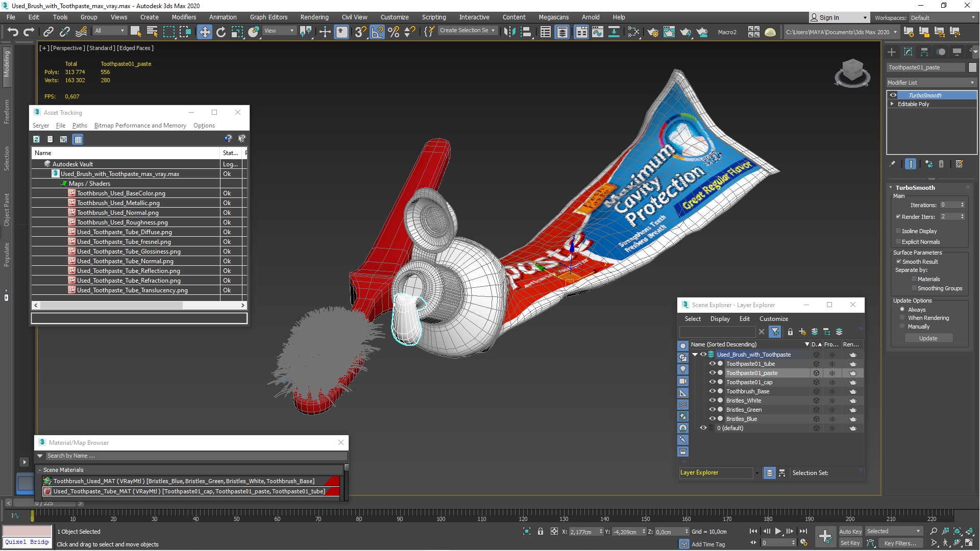Select Always update radio button
The height and width of the screenshot is (551, 980).
[902, 309]
